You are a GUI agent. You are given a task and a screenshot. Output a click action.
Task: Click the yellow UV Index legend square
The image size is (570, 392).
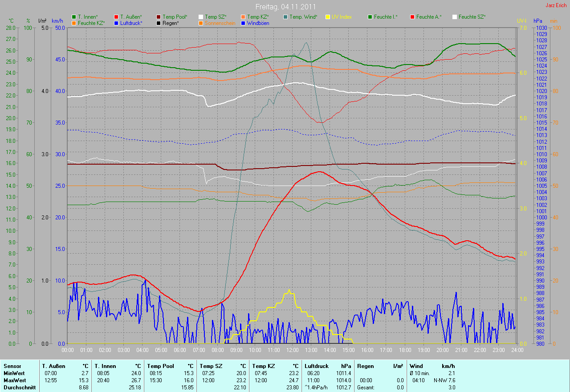(328, 16)
